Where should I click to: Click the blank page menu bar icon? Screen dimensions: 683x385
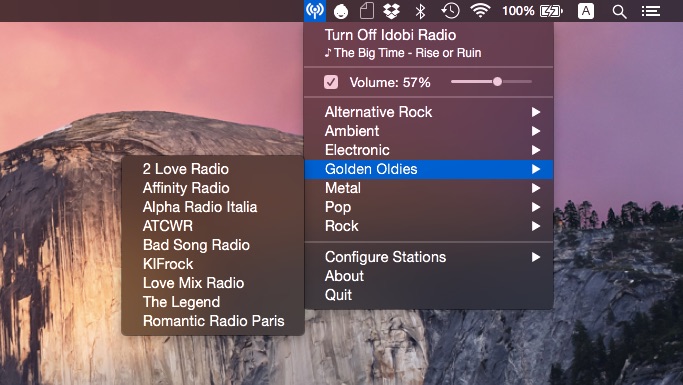(367, 11)
